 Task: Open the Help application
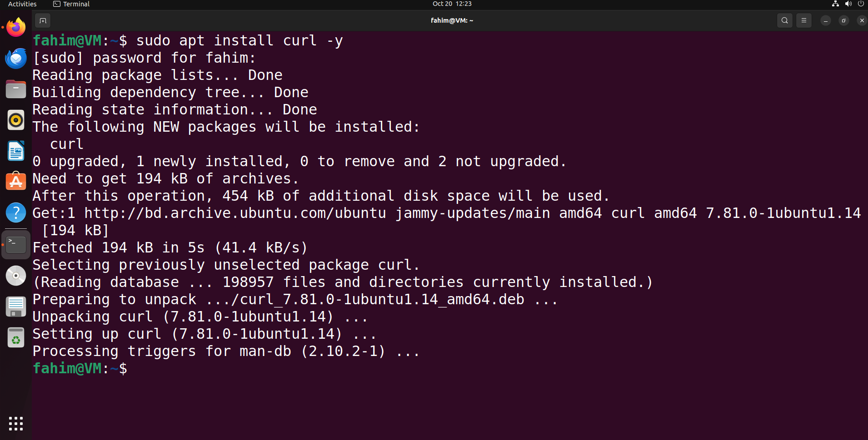tap(16, 213)
